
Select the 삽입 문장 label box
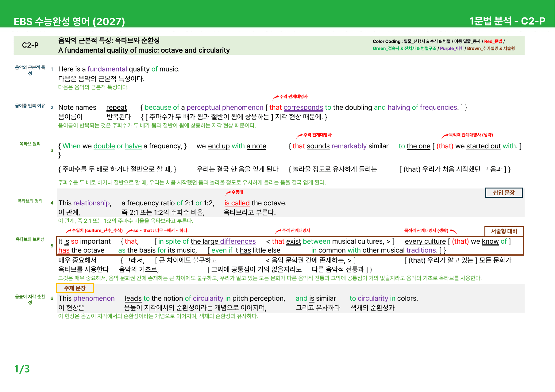click(504, 193)
